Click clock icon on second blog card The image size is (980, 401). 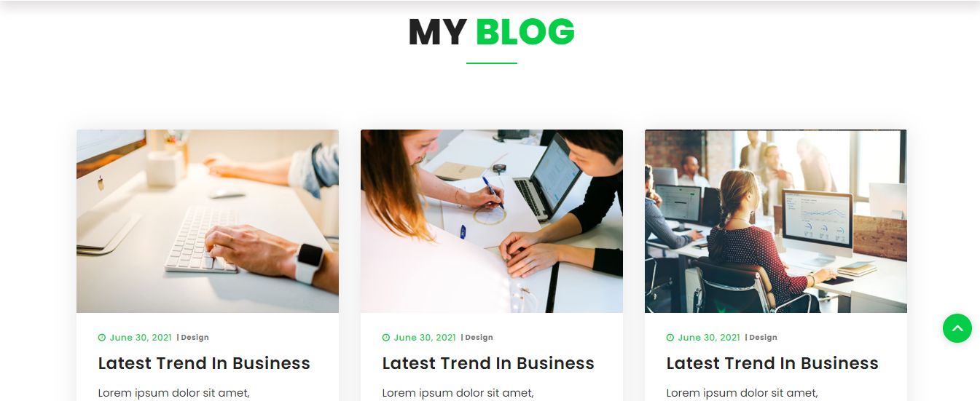point(386,338)
